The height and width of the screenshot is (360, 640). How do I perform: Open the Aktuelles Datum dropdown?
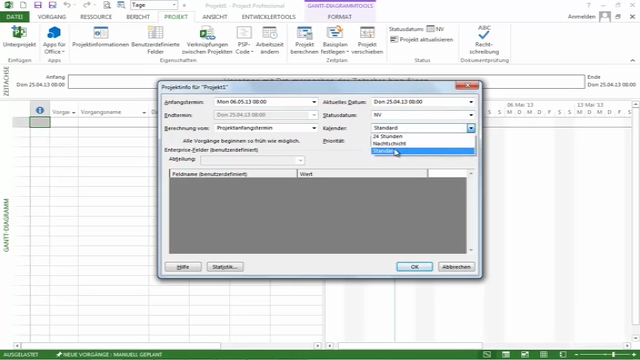(x=471, y=102)
